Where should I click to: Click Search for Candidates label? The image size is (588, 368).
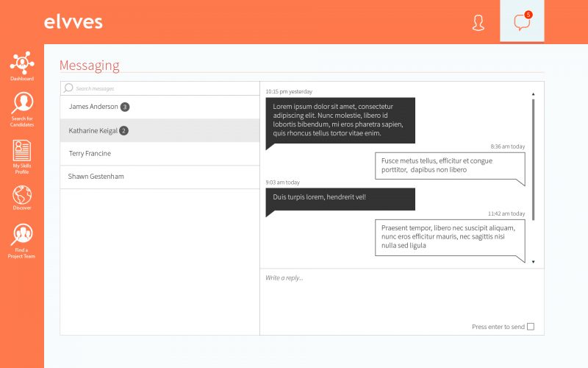[22, 121]
